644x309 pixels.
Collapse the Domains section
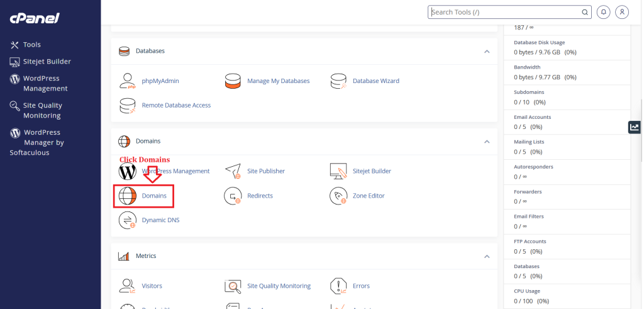pos(487,142)
